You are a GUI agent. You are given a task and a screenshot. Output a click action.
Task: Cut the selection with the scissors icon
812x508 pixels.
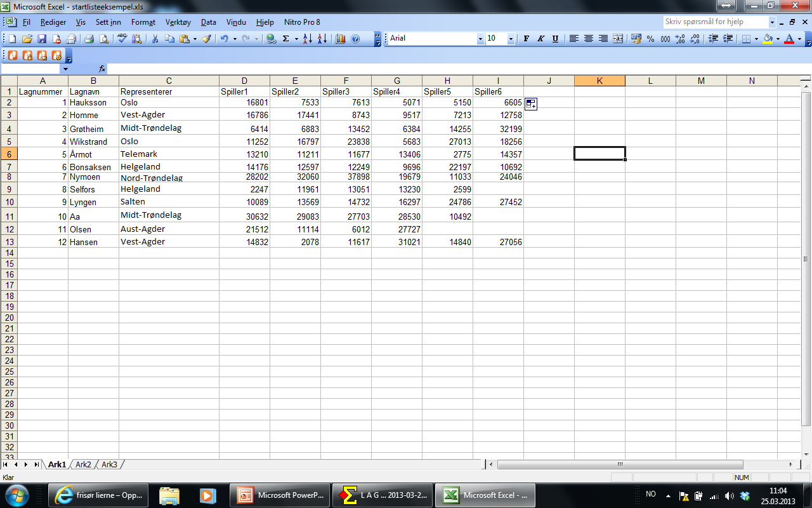coord(155,39)
